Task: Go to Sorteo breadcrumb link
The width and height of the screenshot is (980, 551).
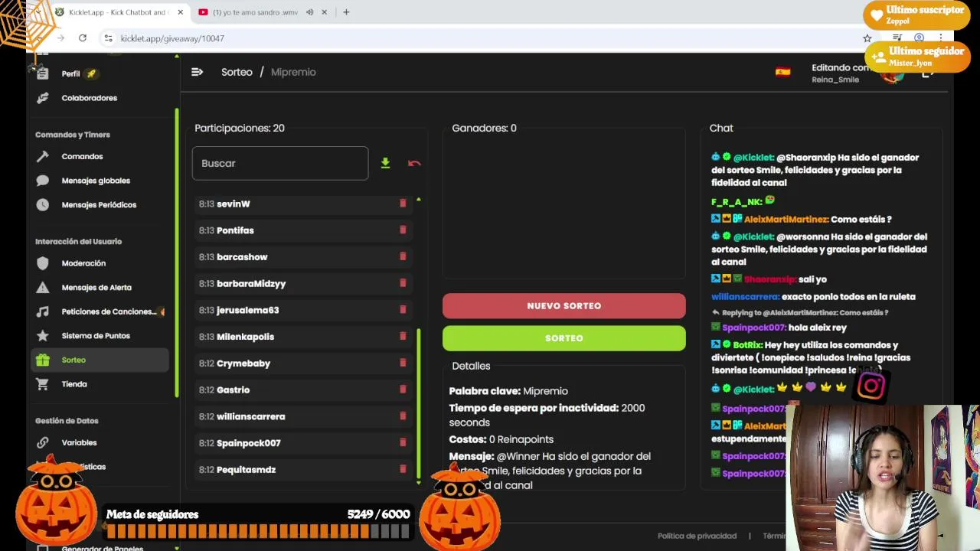Action: [237, 72]
